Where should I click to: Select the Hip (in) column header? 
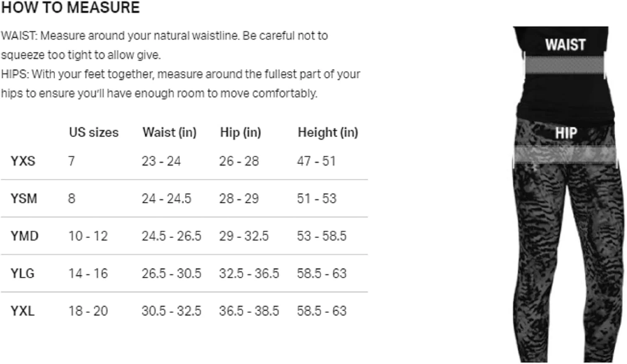240,132
